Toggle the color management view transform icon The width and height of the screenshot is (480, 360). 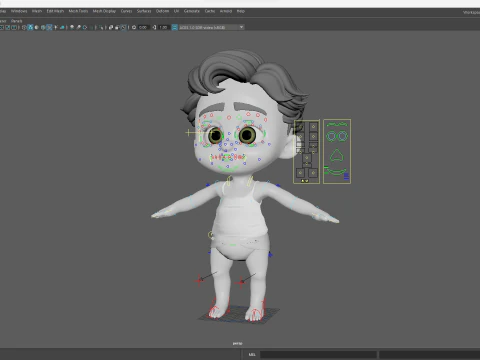click(x=174, y=27)
